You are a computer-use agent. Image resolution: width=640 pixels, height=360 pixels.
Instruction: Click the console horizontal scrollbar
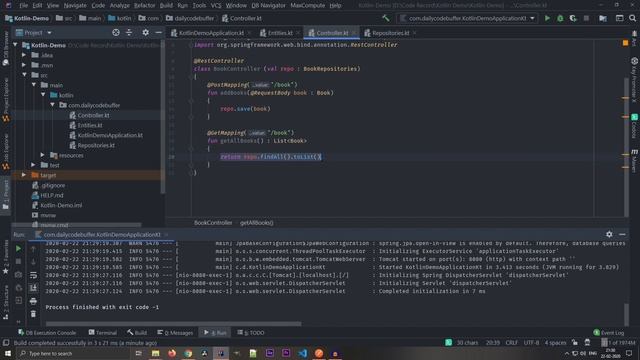[x=173, y=324]
